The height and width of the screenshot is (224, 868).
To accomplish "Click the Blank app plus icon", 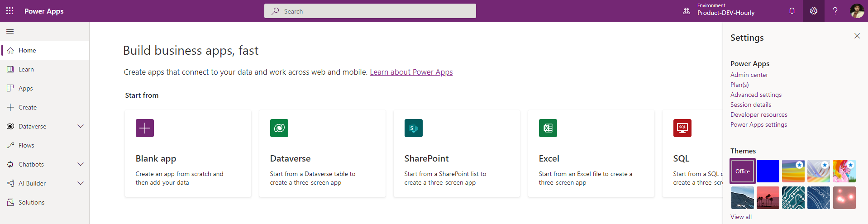I will pos(145,128).
